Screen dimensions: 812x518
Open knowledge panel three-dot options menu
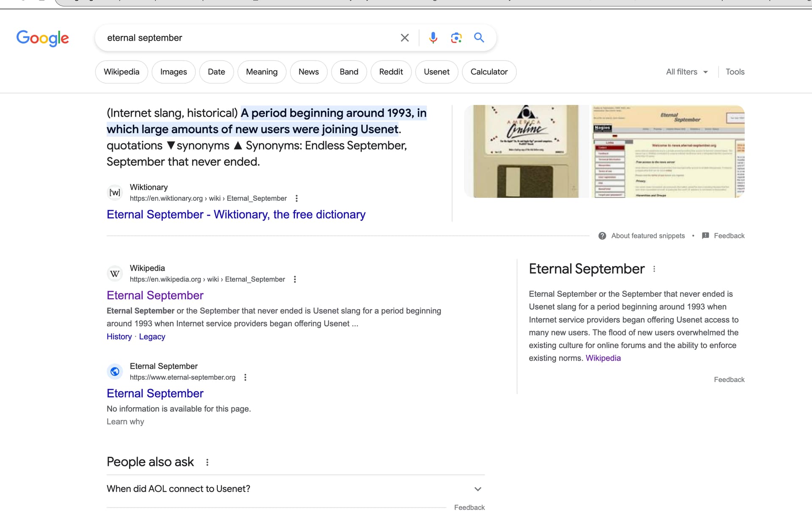tap(654, 269)
